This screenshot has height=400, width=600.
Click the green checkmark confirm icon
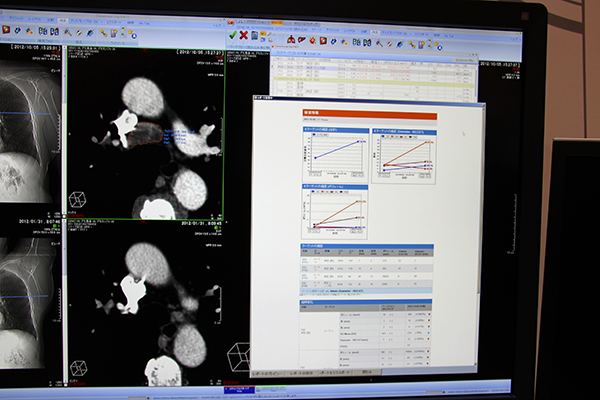tap(231, 34)
